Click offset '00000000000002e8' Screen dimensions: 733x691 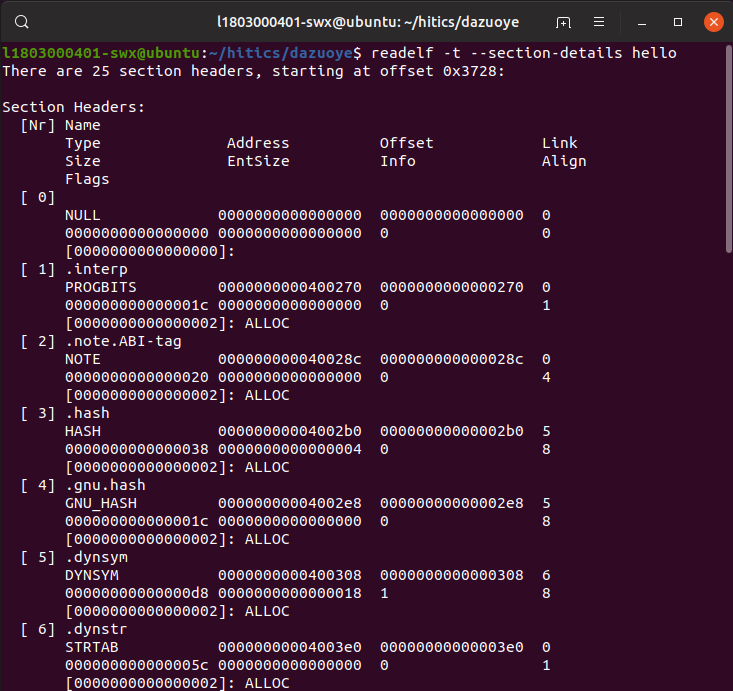click(x=452, y=504)
